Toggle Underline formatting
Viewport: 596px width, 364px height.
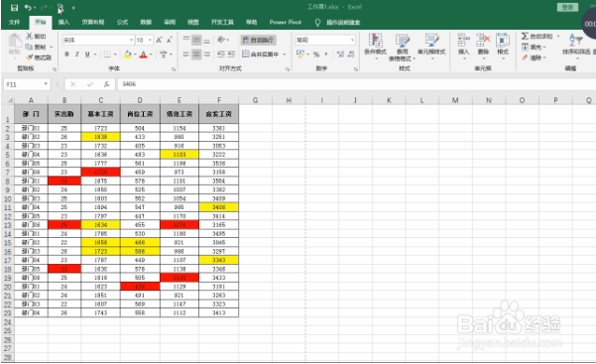[x=87, y=55]
